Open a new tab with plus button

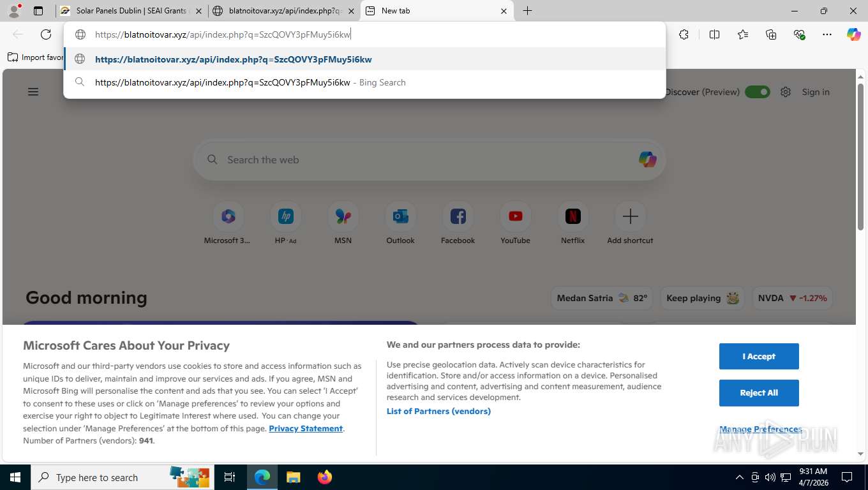click(x=527, y=11)
